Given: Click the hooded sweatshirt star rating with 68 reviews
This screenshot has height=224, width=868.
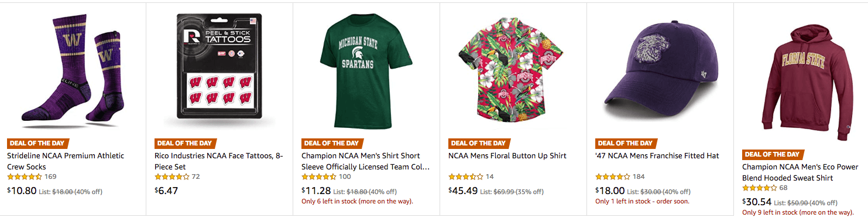Looking at the screenshot, I should (760, 188).
